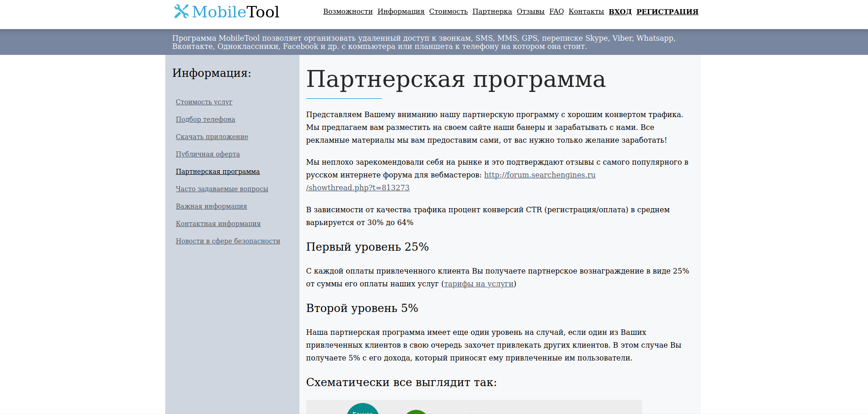Open the MobileTool home logo text
Image resolution: width=868 pixels, height=414 pixels.
click(x=235, y=12)
